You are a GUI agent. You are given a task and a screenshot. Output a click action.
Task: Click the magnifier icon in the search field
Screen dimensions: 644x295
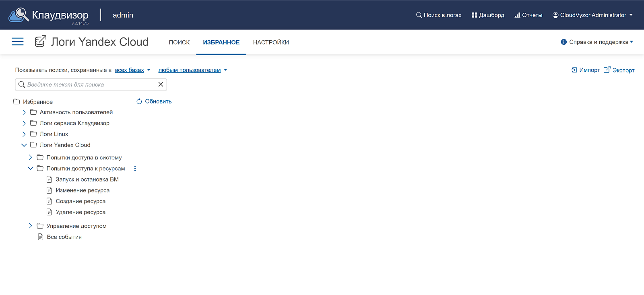(x=22, y=85)
